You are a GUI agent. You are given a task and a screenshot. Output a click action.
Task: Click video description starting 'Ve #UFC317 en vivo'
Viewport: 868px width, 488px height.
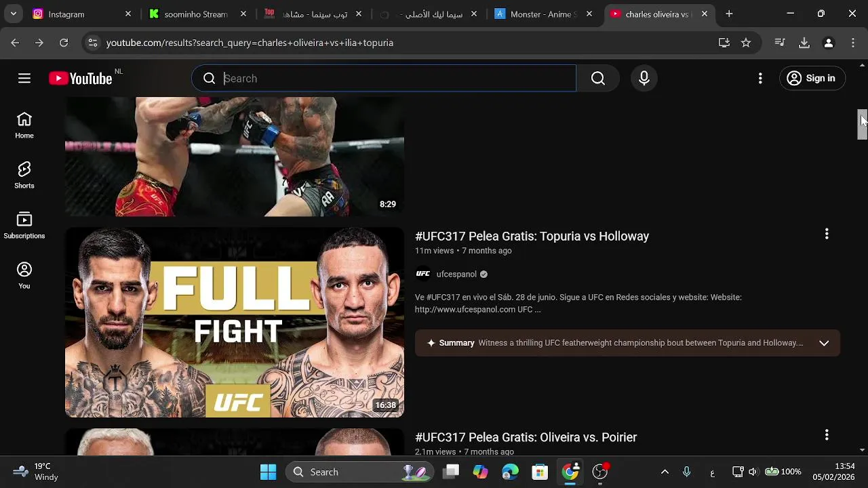coord(578,303)
